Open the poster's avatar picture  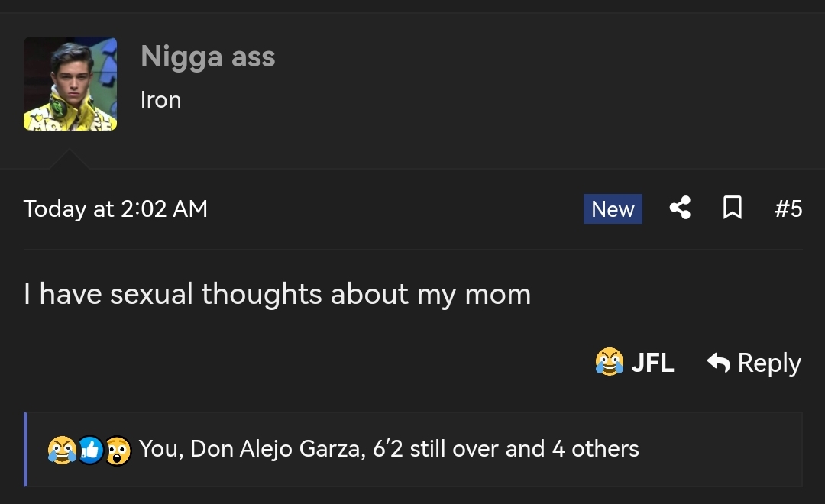coord(70,84)
